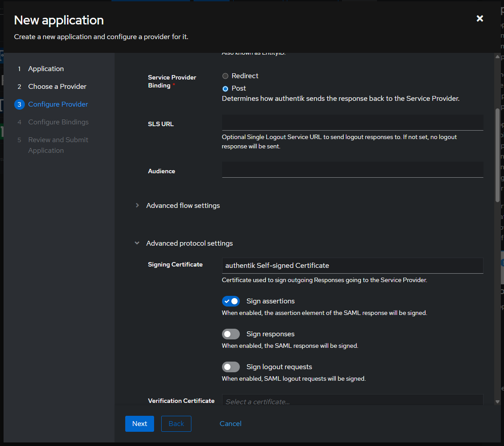Viewport: 504px width, 446px height.
Task: Close the New application dialog
Action: pos(480,19)
